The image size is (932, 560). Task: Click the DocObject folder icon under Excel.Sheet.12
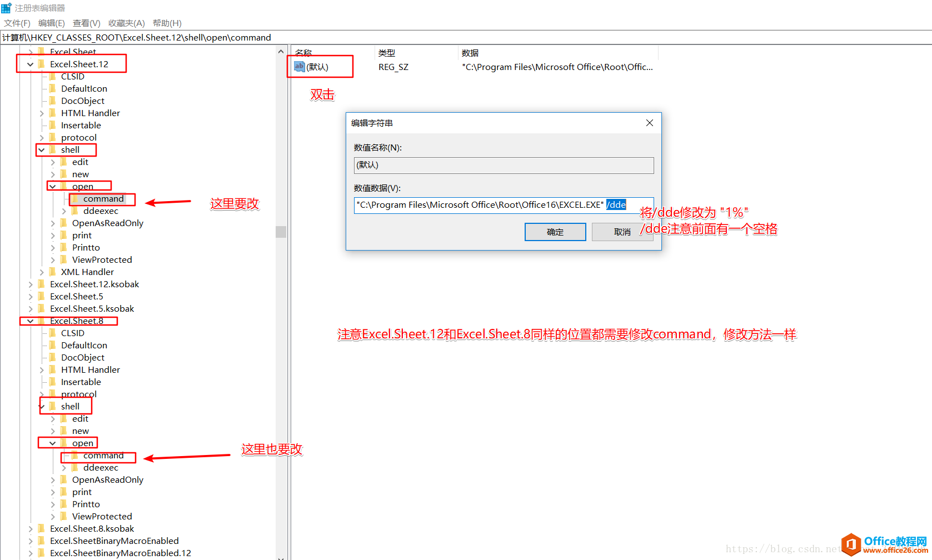[53, 101]
